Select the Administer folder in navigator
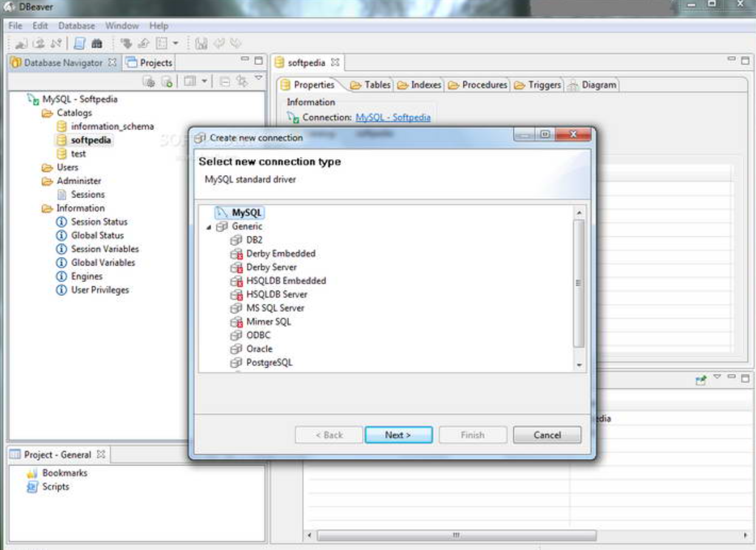Image resolution: width=756 pixels, height=550 pixels. (x=79, y=181)
